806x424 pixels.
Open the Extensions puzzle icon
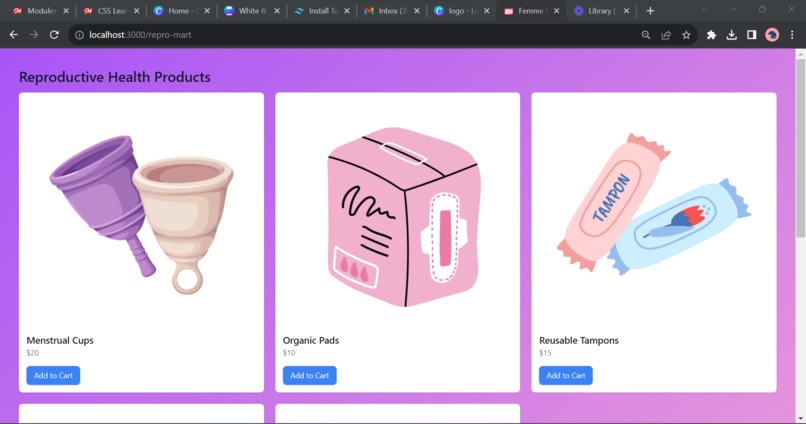pos(711,35)
